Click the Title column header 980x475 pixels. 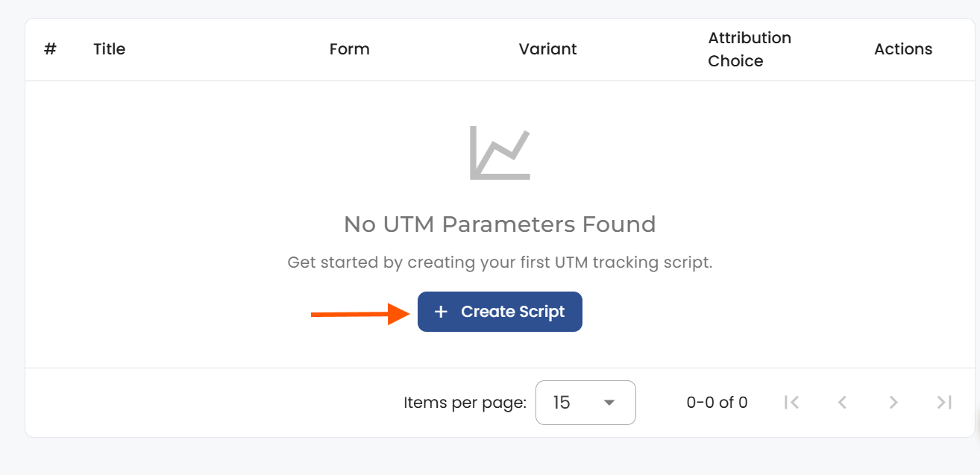coord(109,49)
